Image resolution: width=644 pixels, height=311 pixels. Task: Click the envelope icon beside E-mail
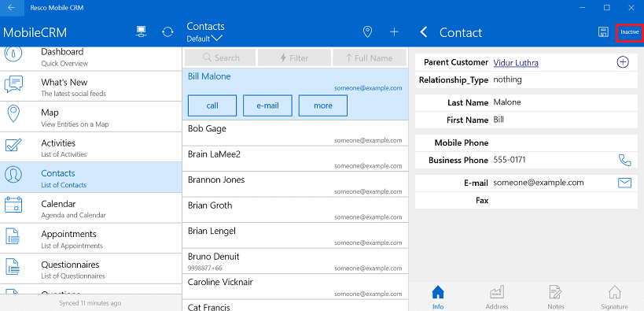624,183
